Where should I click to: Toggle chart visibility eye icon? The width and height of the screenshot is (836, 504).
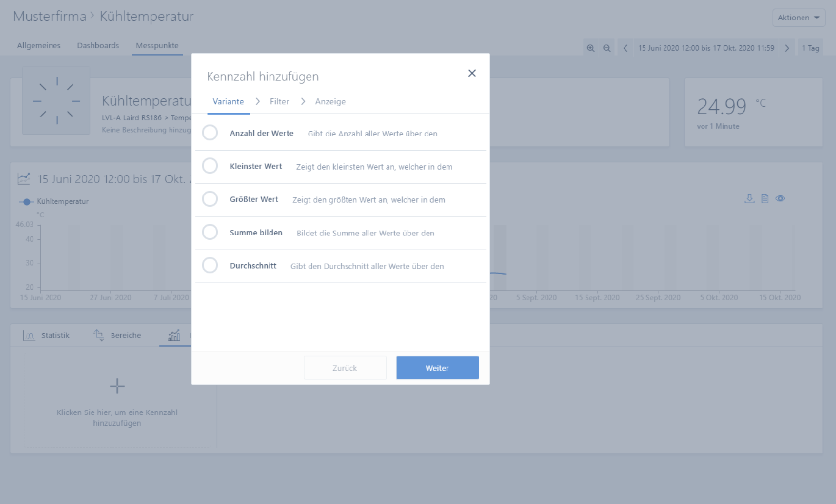(x=780, y=198)
